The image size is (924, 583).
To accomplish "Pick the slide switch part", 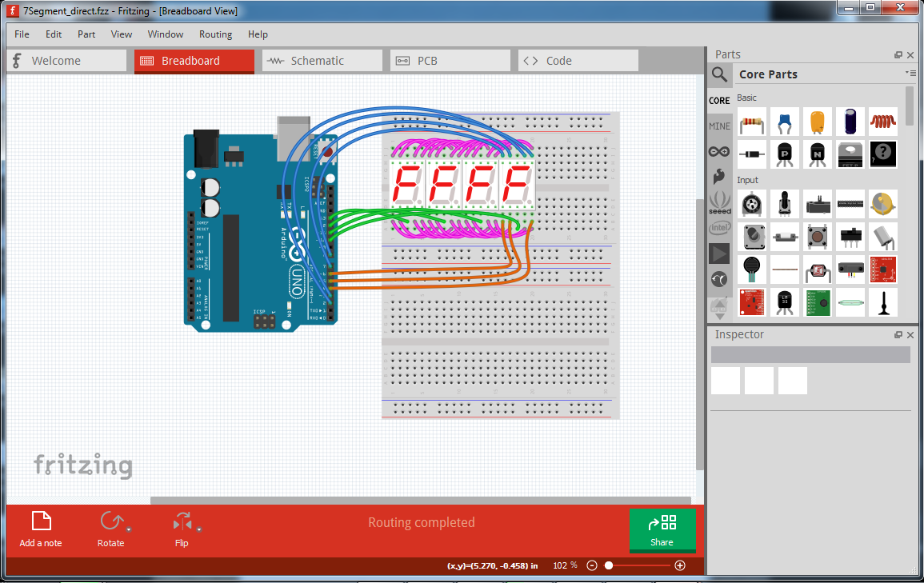I will click(x=850, y=237).
